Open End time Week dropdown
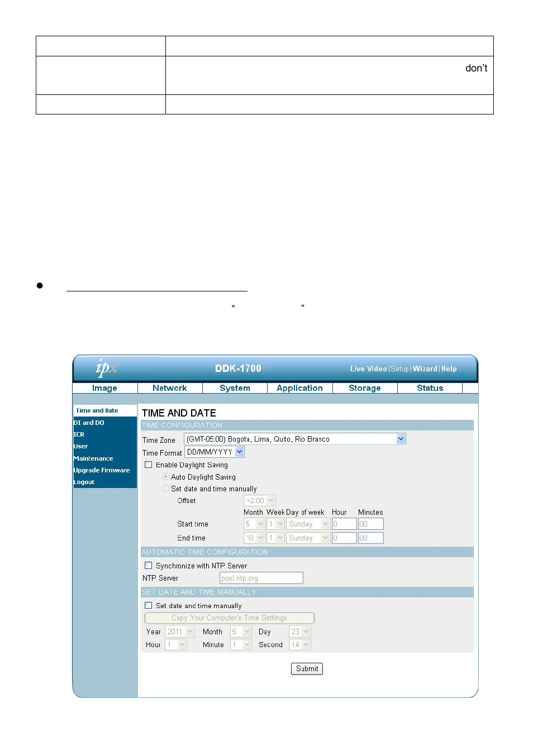The height and width of the screenshot is (756, 533). click(x=276, y=538)
